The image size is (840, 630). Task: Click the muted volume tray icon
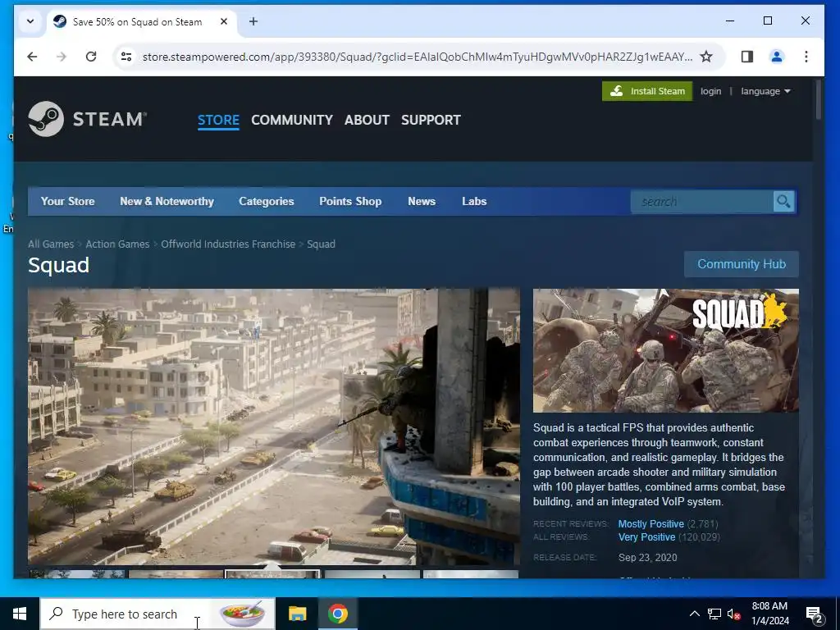click(x=734, y=614)
